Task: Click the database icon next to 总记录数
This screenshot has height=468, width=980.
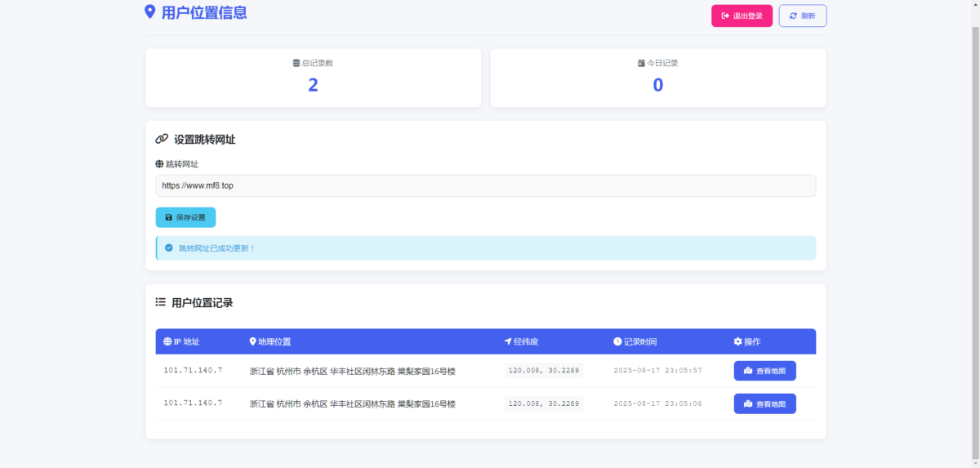Action: coord(296,63)
